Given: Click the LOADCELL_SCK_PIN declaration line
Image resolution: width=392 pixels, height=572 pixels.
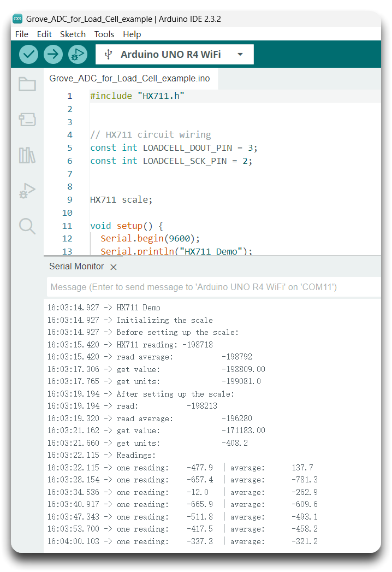Looking at the screenshot, I should (x=171, y=161).
